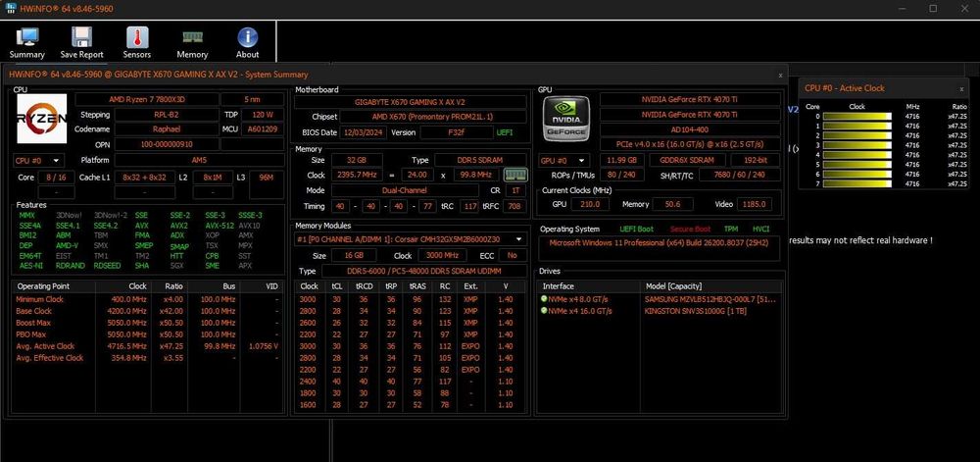Click the UEFI Boot status label
The width and height of the screenshot is (980, 462).
pos(636,229)
